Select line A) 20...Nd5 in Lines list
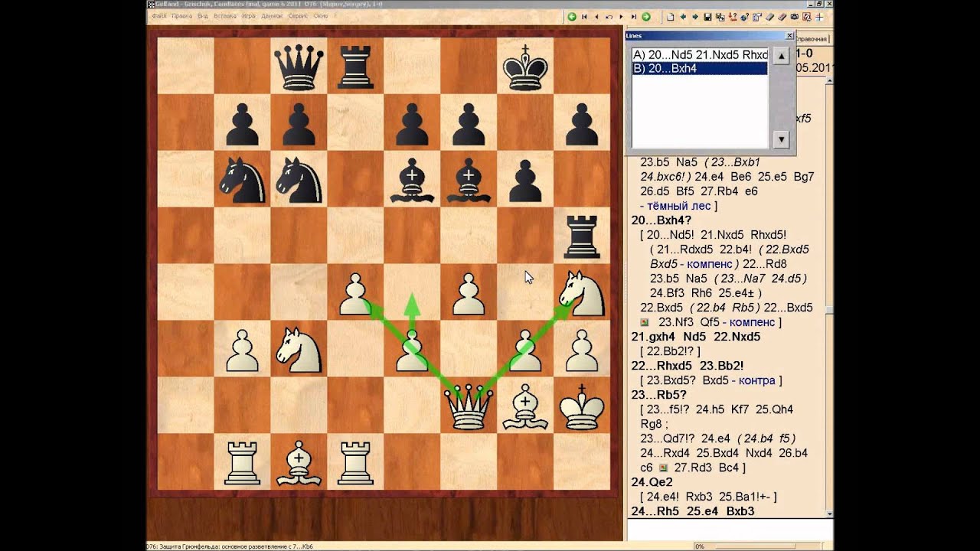Viewport: 980px width, 551px height. click(700, 55)
